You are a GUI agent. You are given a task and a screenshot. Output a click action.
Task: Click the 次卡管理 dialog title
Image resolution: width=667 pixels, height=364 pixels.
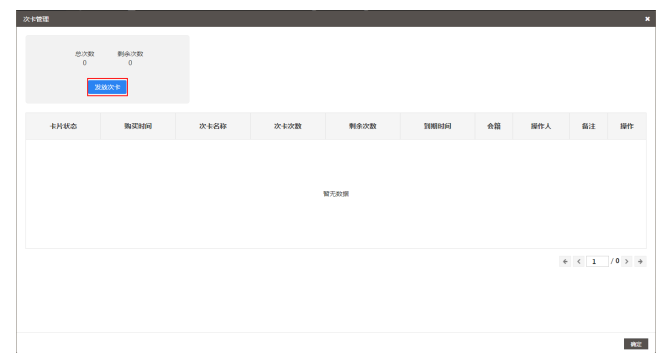pos(36,19)
